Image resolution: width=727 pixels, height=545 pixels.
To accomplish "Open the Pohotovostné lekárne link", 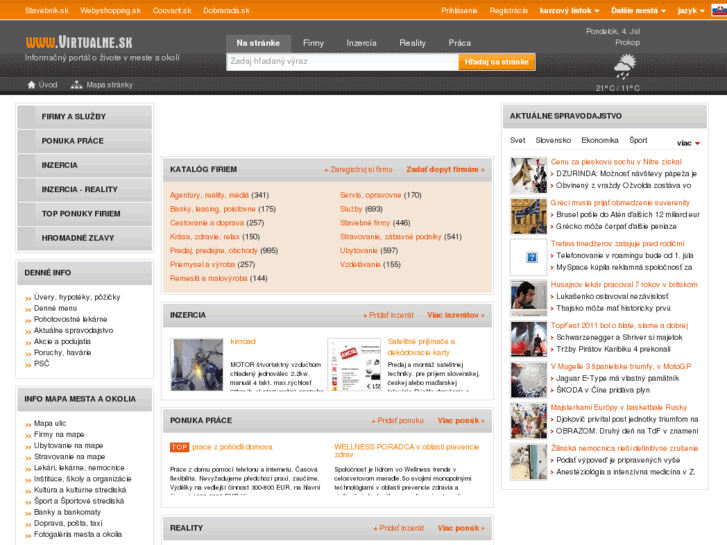I will click(x=70, y=320).
